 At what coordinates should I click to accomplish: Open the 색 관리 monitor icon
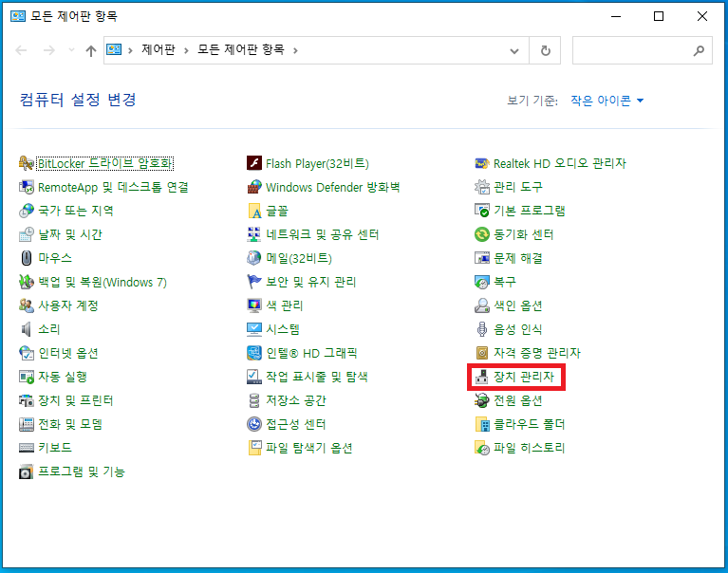254,305
